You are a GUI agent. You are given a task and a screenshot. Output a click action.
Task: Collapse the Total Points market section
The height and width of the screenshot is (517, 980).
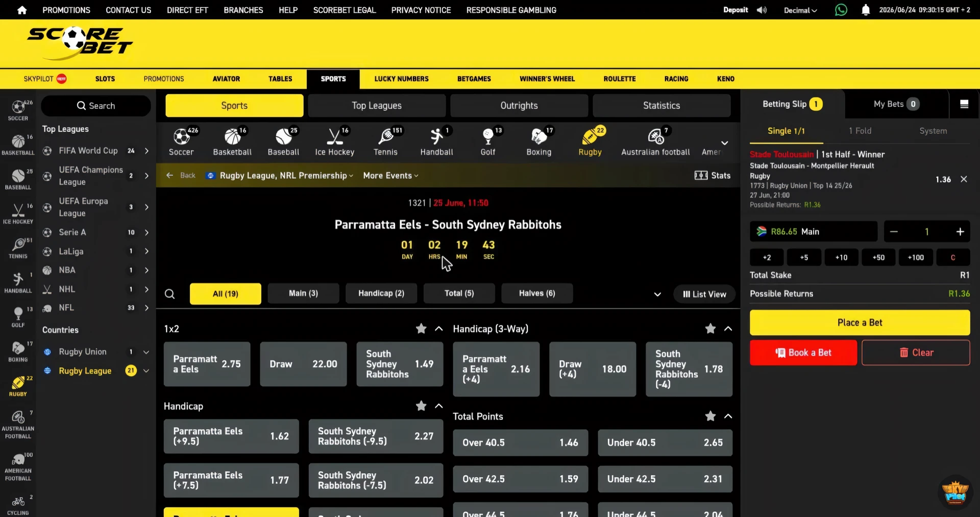pyautogui.click(x=728, y=416)
